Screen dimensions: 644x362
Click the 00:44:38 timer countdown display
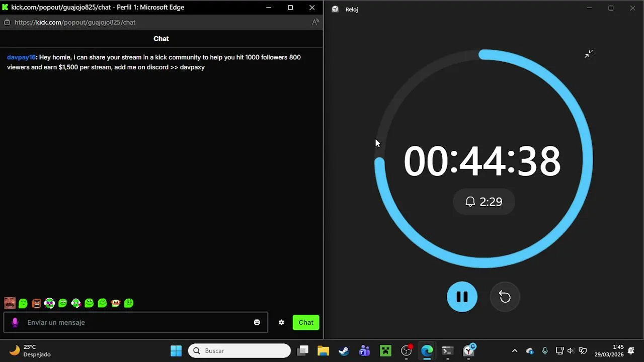[x=482, y=161]
